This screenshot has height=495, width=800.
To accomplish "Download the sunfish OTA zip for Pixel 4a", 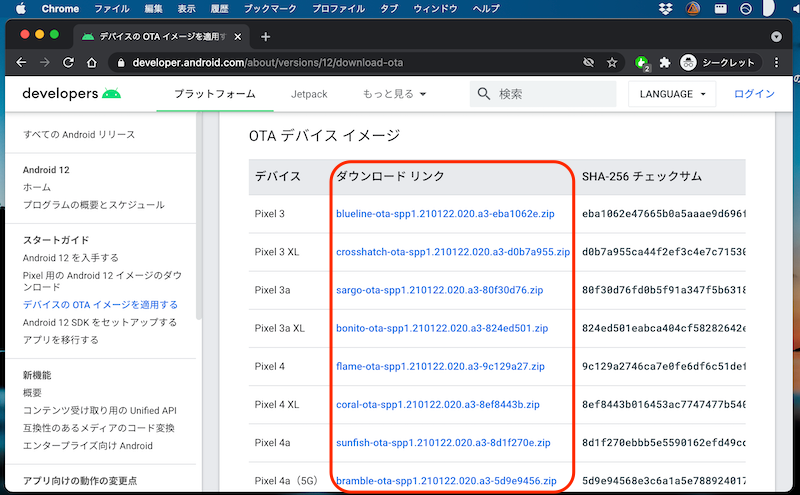I will 443,442.
